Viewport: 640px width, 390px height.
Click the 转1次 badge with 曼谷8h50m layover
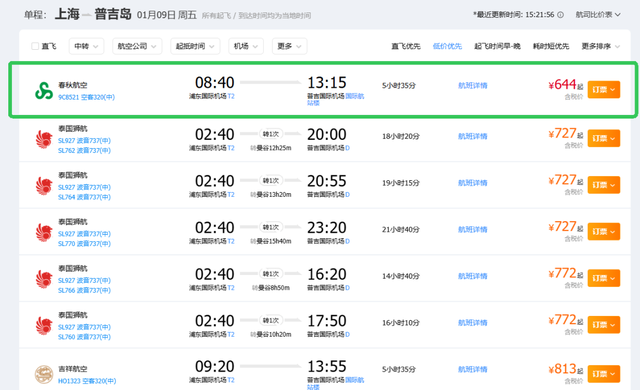pyautogui.click(x=271, y=274)
